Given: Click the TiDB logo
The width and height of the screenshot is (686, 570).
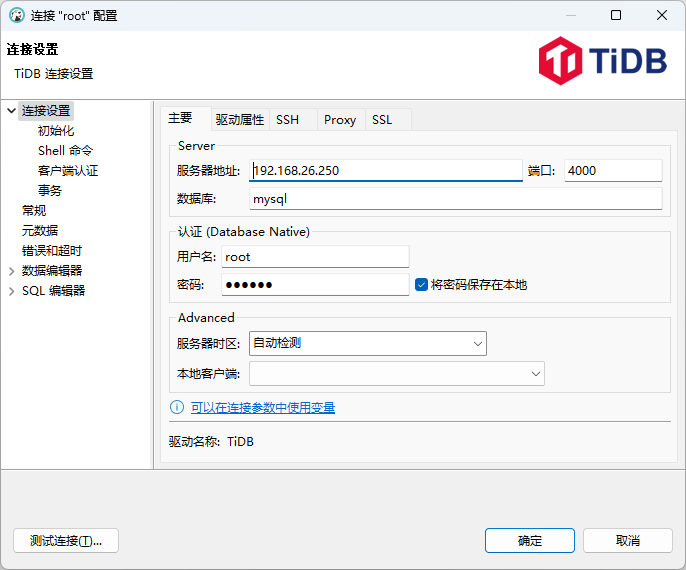Looking at the screenshot, I should [602, 61].
